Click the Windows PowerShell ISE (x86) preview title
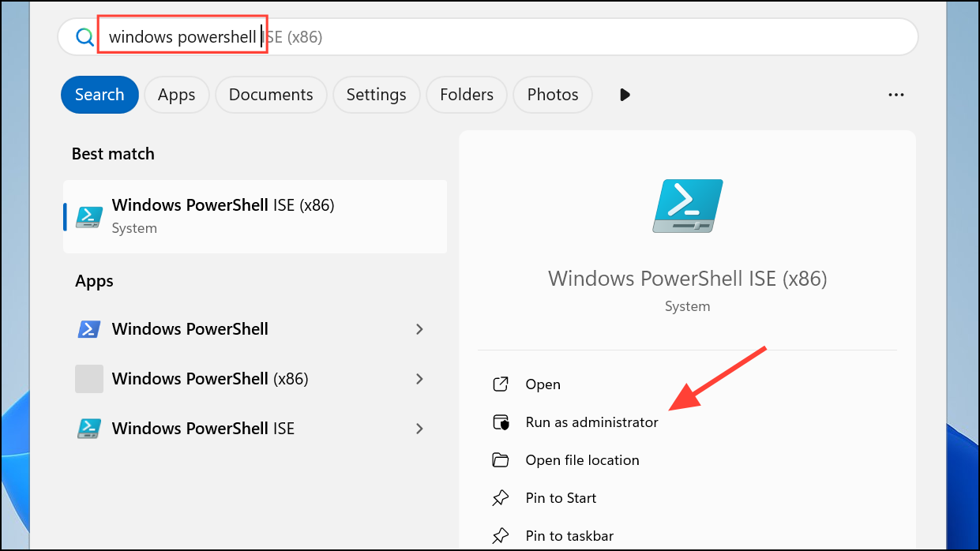 688,278
